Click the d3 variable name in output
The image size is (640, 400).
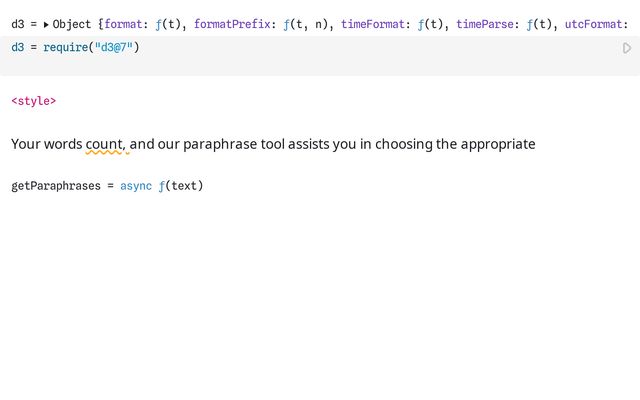coord(18,24)
